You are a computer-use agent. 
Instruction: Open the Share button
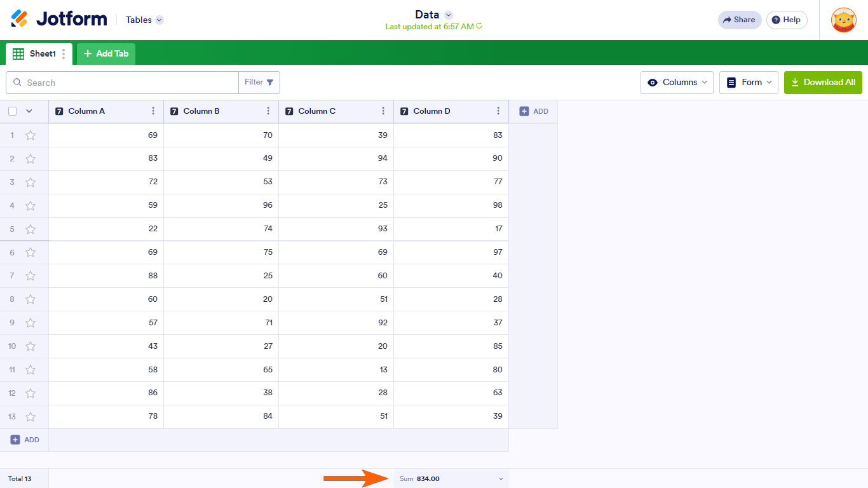pos(739,20)
